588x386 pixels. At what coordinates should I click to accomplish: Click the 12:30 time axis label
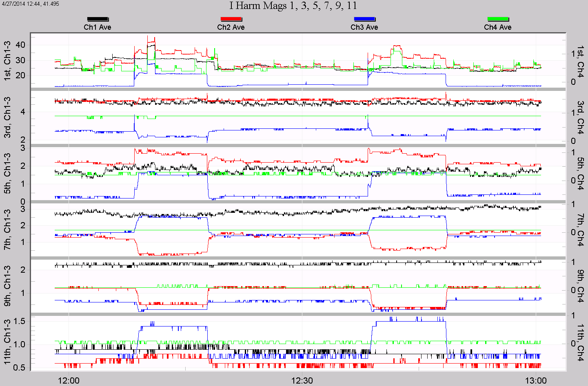click(302, 381)
